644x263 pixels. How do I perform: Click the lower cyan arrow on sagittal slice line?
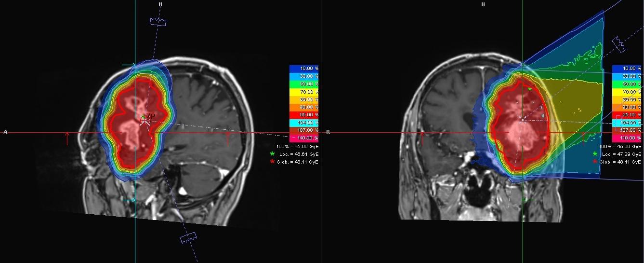(129, 200)
